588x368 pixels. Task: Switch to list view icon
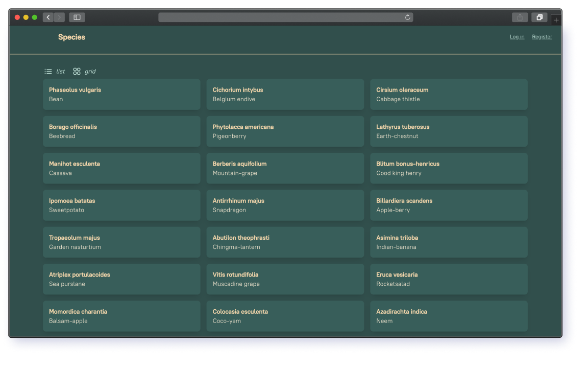pyautogui.click(x=48, y=72)
